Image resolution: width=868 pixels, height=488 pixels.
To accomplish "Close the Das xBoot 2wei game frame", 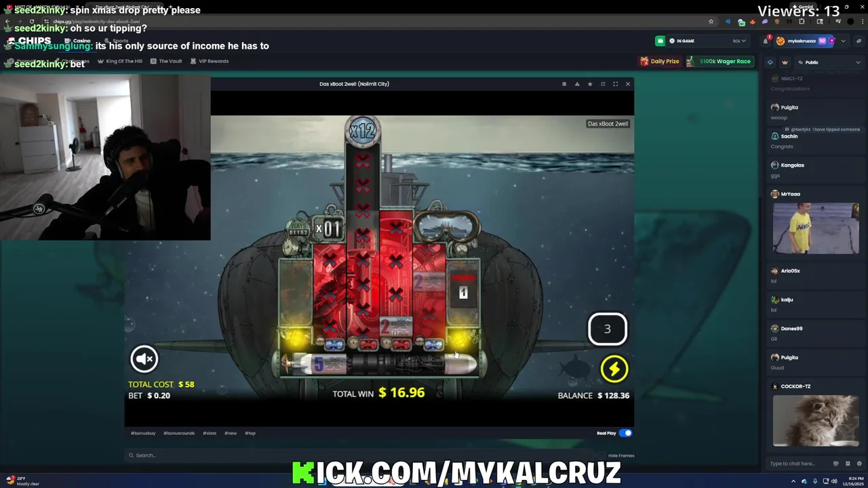I will [x=628, y=84].
